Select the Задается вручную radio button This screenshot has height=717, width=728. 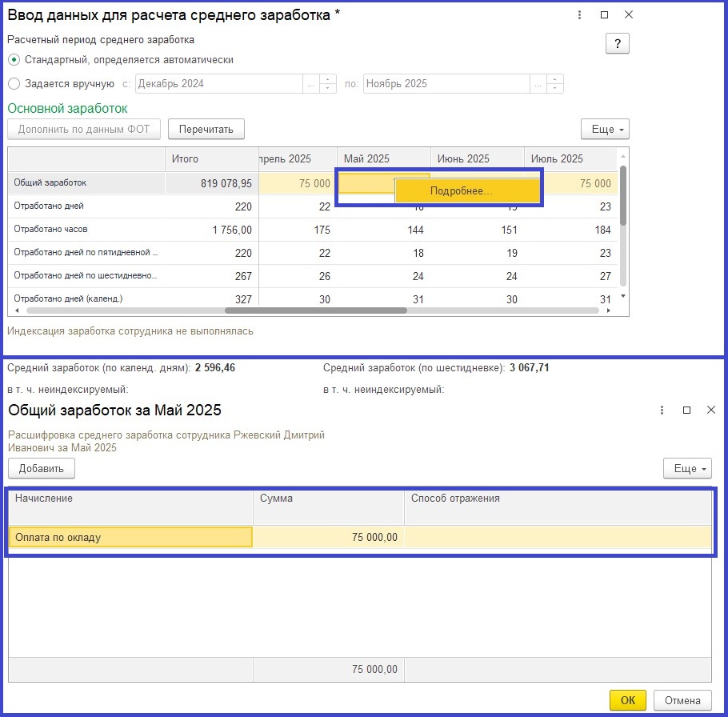point(14,84)
